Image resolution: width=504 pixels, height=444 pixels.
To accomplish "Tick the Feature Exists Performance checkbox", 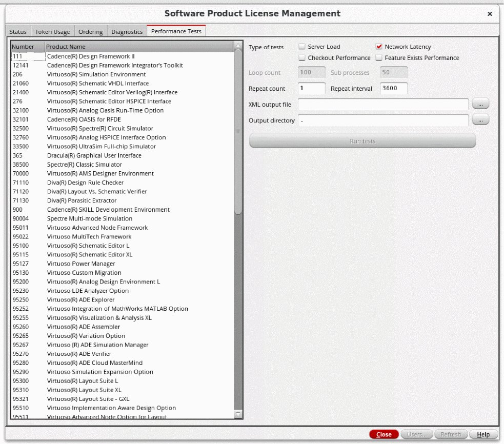I will [379, 58].
